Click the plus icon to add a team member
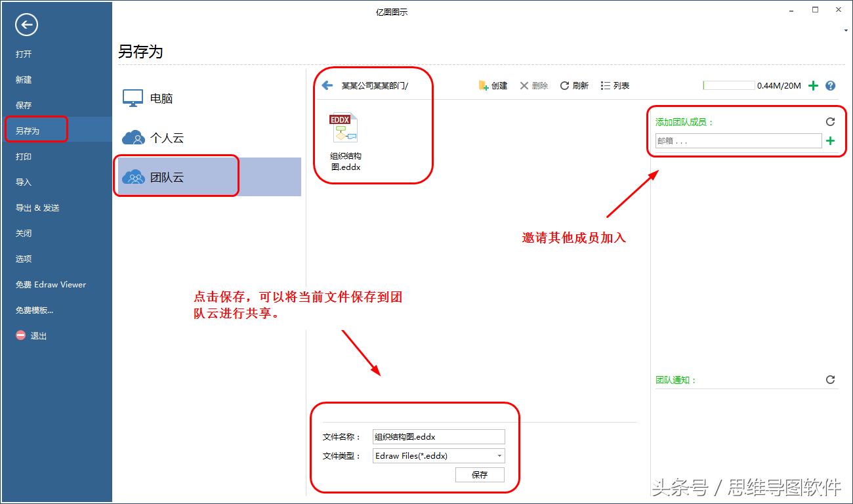This screenshot has width=853, height=504. point(831,140)
